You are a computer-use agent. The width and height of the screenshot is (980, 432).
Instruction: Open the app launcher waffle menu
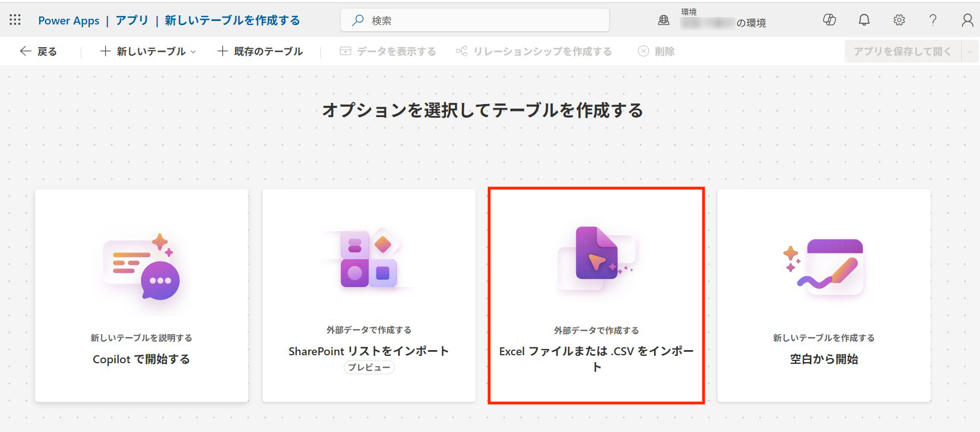15,20
